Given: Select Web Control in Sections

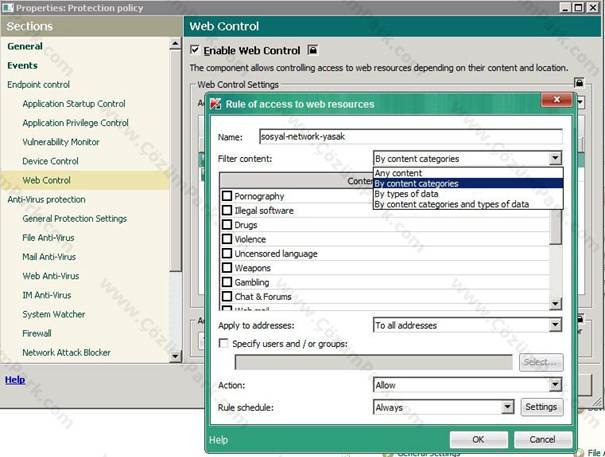Looking at the screenshot, I should pos(47,180).
